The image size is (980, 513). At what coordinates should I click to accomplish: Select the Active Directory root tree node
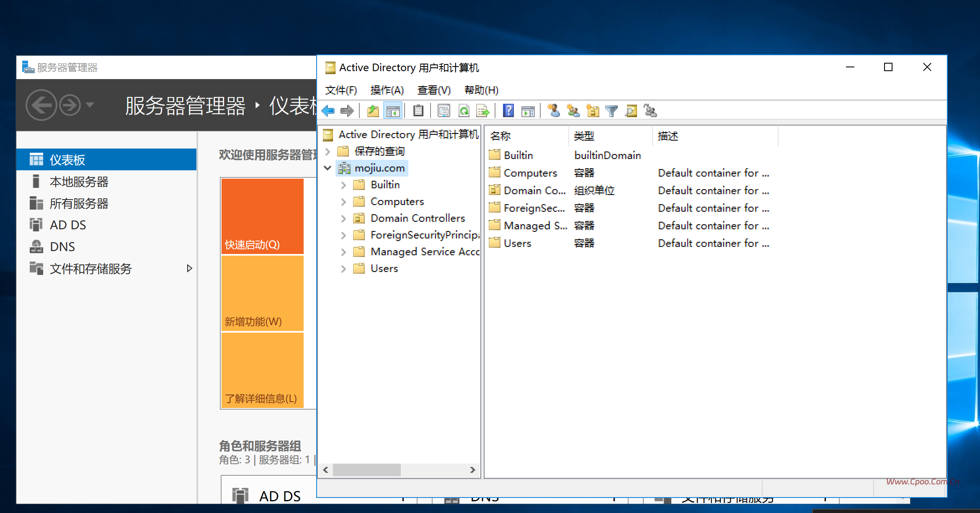pyautogui.click(x=401, y=134)
